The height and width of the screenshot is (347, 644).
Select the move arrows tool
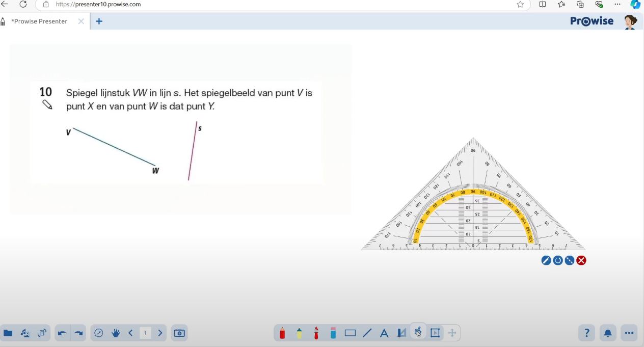[x=452, y=333]
